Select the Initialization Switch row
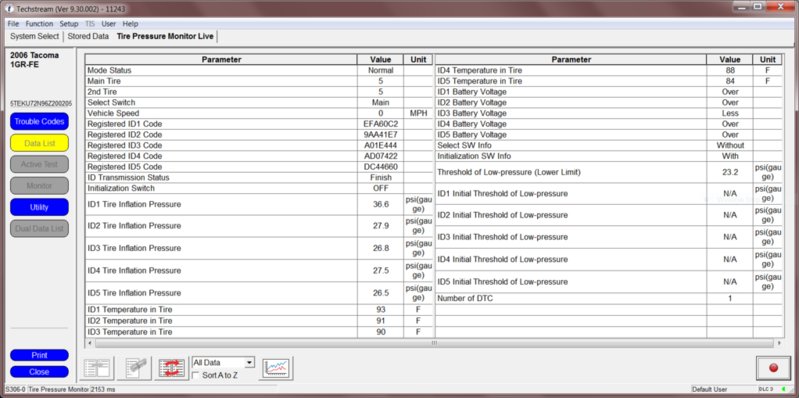This screenshot has width=799, height=398. 259,188
